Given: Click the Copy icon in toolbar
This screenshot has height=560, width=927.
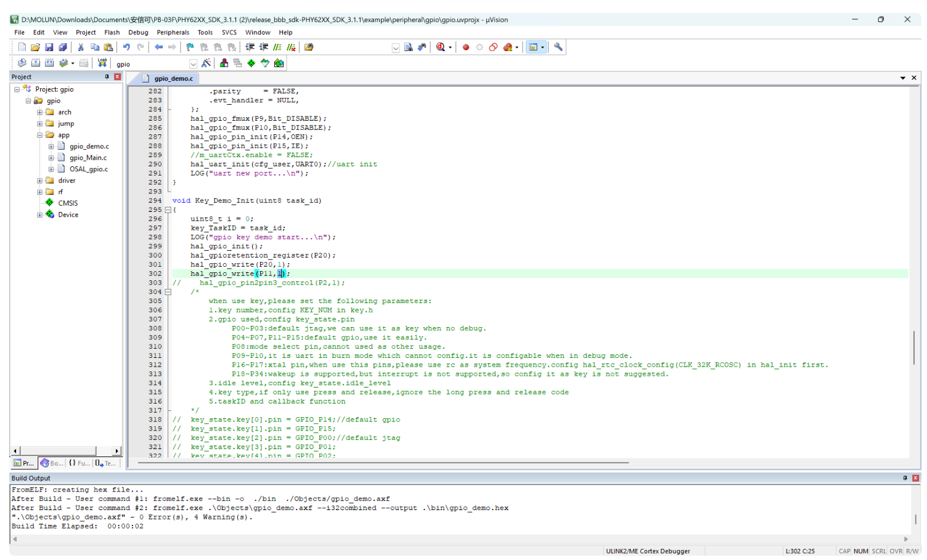Looking at the screenshot, I should pyautogui.click(x=95, y=47).
